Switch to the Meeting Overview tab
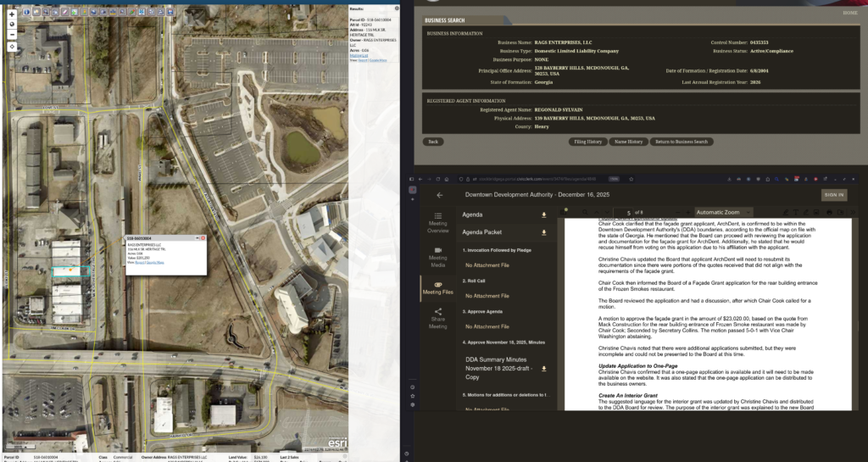868x462 pixels. coord(437,222)
